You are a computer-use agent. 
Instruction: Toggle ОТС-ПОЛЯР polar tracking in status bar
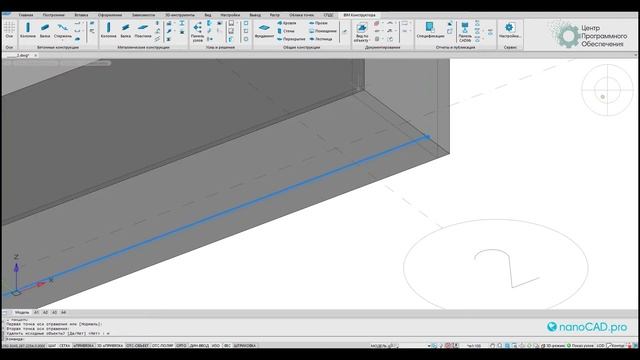162,346
